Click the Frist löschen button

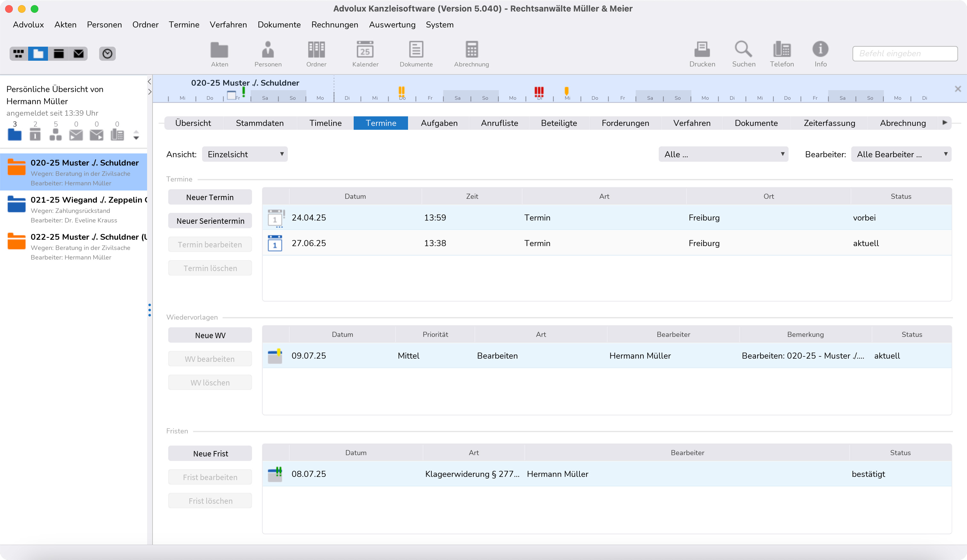point(210,501)
